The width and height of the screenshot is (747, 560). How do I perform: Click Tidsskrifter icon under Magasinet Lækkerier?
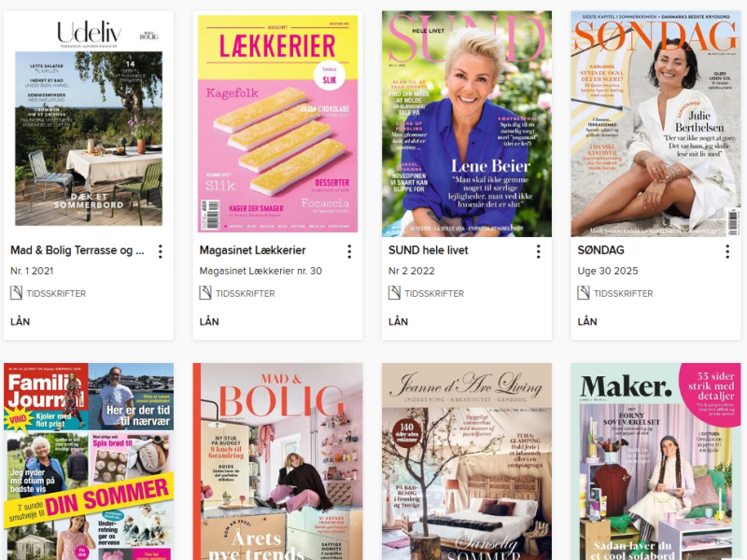tap(205, 293)
